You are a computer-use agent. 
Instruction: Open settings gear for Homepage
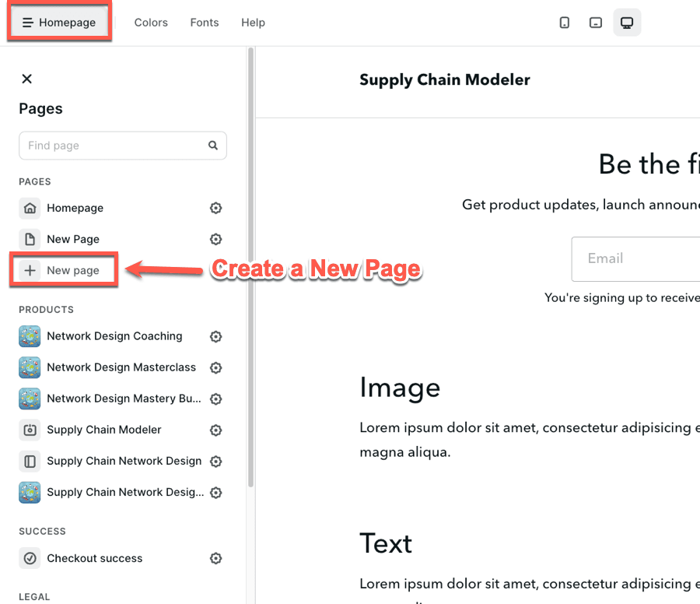click(x=216, y=208)
